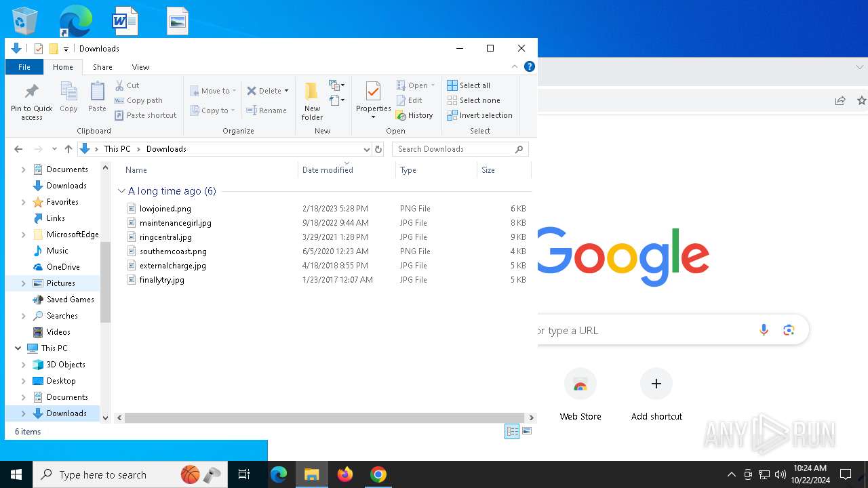This screenshot has width=868, height=488.
Task: Switch to Large icons view layout icon
Action: (527, 431)
